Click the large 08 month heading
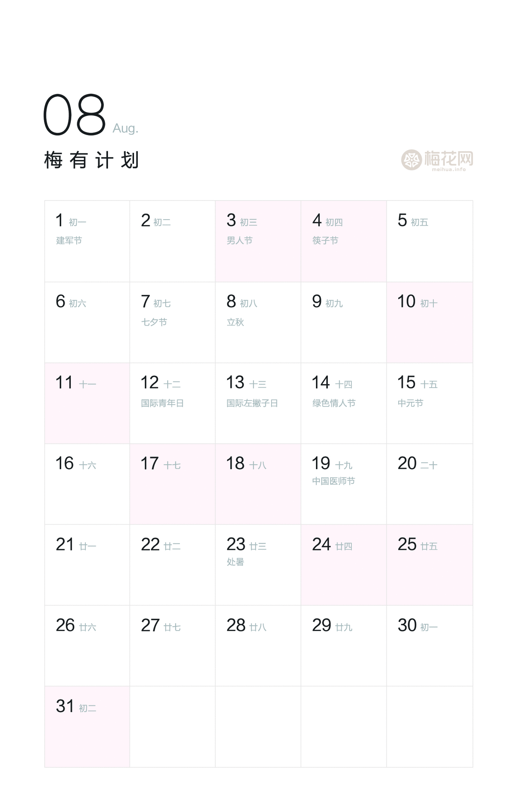 click(74, 115)
